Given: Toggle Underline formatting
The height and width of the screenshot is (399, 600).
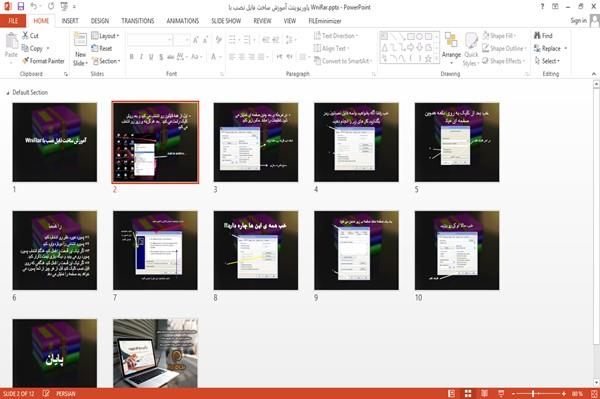Looking at the screenshot, I should pos(151,57).
